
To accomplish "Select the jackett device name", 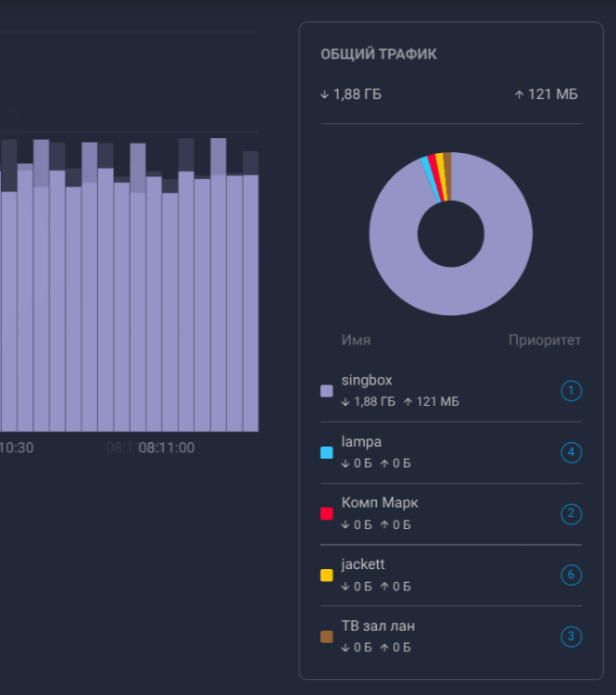I will point(363,563).
